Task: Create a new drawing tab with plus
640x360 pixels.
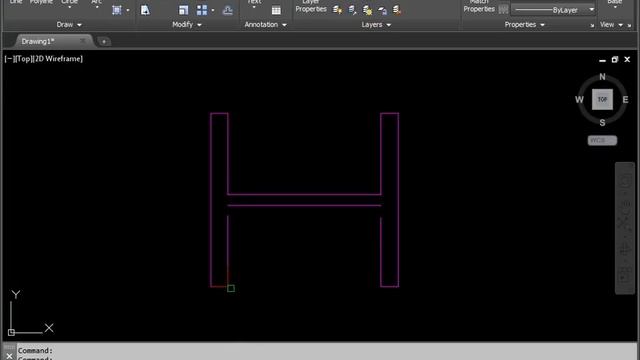Action: (x=104, y=42)
